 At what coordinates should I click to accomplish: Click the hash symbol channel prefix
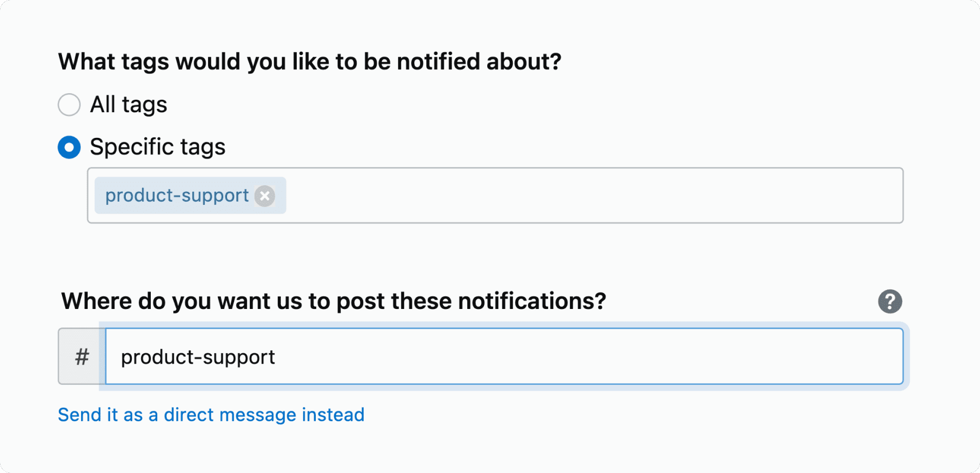coord(82,357)
